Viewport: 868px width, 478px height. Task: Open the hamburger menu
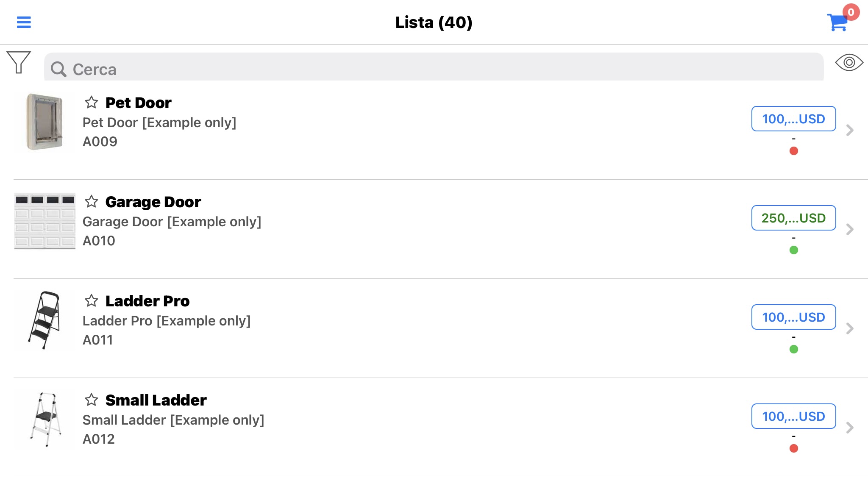pos(24,22)
